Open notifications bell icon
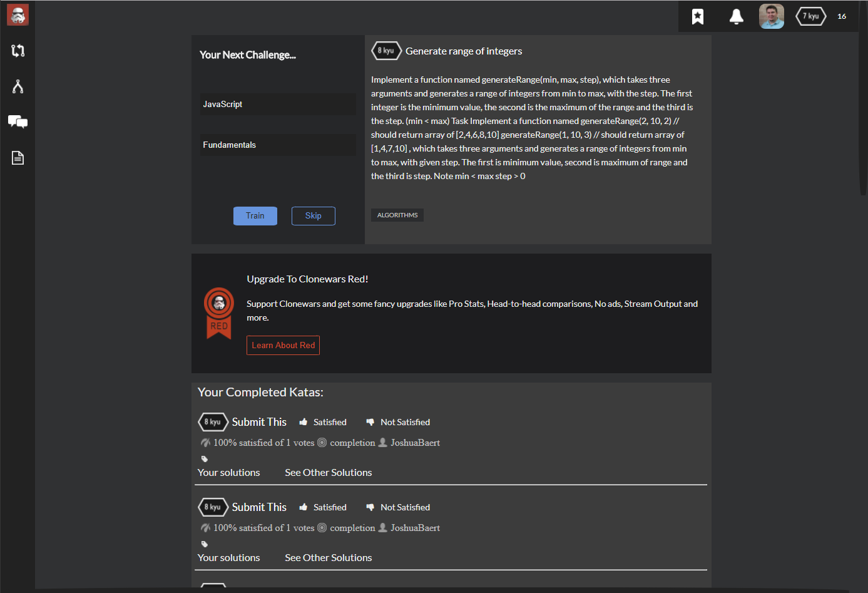 (x=736, y=17)
